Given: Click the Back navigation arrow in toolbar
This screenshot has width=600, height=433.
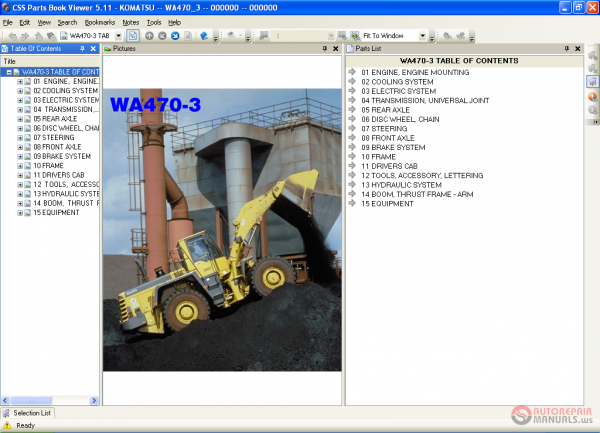Looking at the screenshot, I should click(x=13, y=36).
